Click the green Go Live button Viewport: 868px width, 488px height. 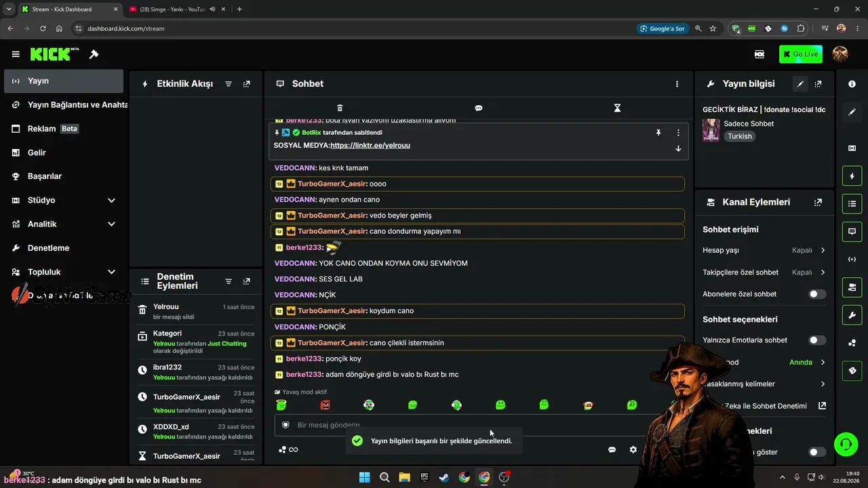point(801,54)
